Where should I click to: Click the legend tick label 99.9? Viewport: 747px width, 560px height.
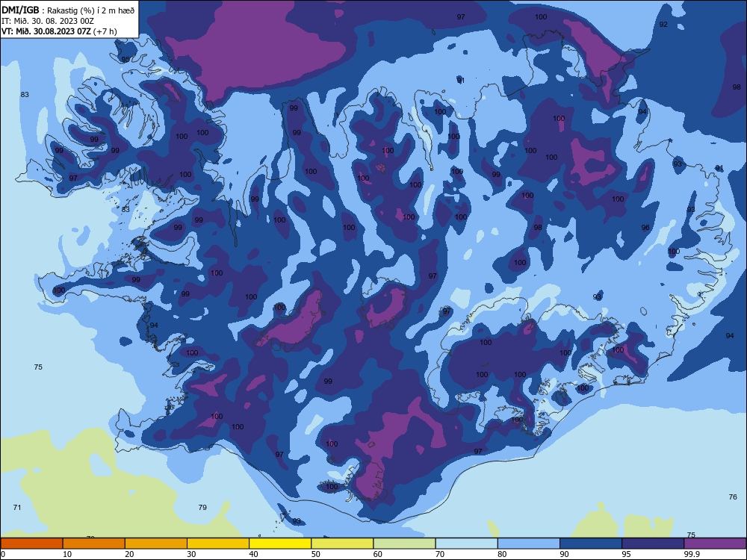click(692, 554)
